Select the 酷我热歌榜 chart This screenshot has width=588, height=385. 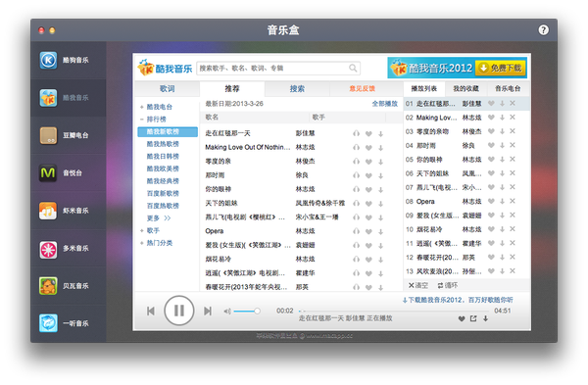point(163,144)
